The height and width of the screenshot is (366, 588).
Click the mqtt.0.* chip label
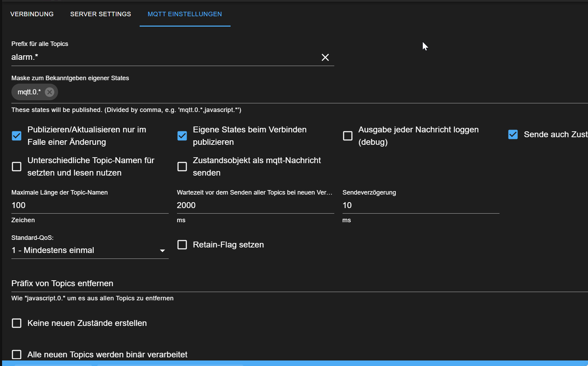pyautogui.click(x=29, y=92)
